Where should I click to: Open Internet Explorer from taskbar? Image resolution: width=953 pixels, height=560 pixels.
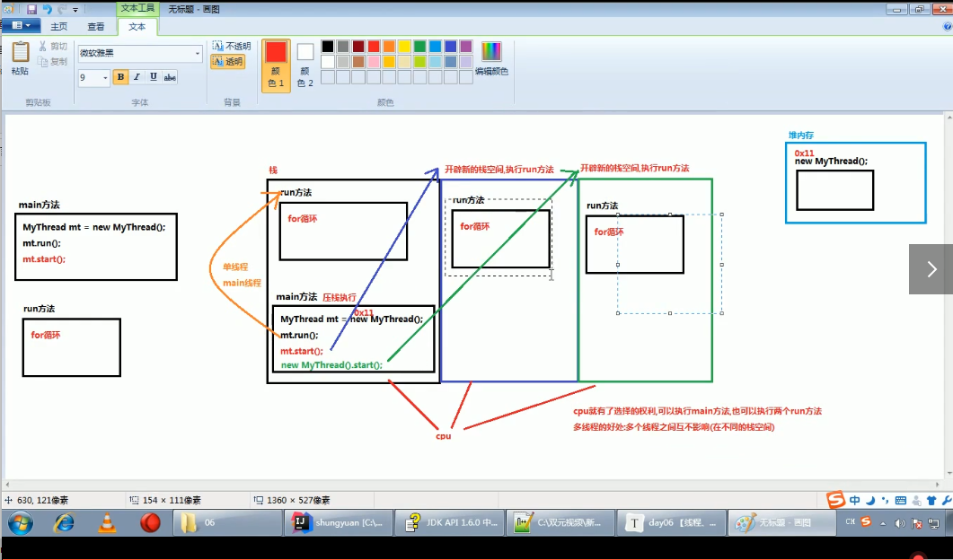point(64,522)
